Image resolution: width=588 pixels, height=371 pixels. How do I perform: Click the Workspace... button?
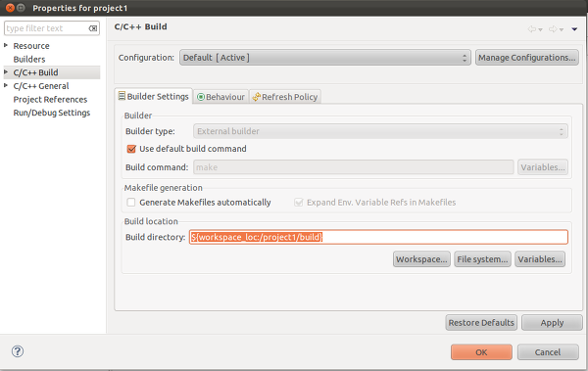pyautogui.click(x=421, y=259)
